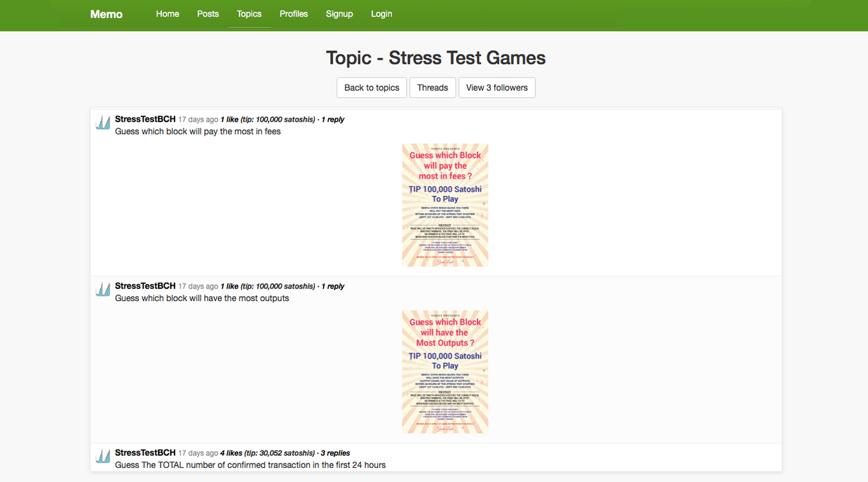
Task: Click 17 days ago timestamp on first post
Action: 198,120
